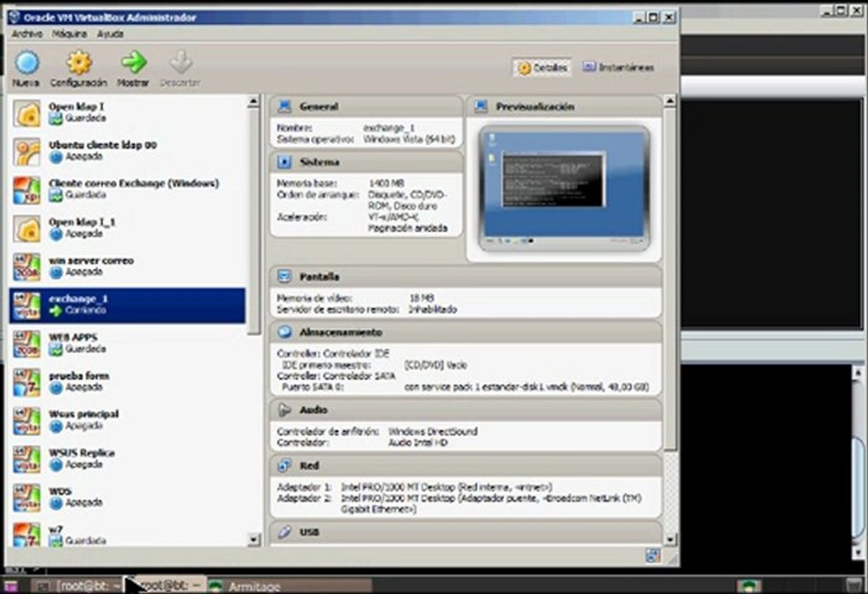Click the General section icon
This screenshot has height=594, width=868.
coord(284,106)
